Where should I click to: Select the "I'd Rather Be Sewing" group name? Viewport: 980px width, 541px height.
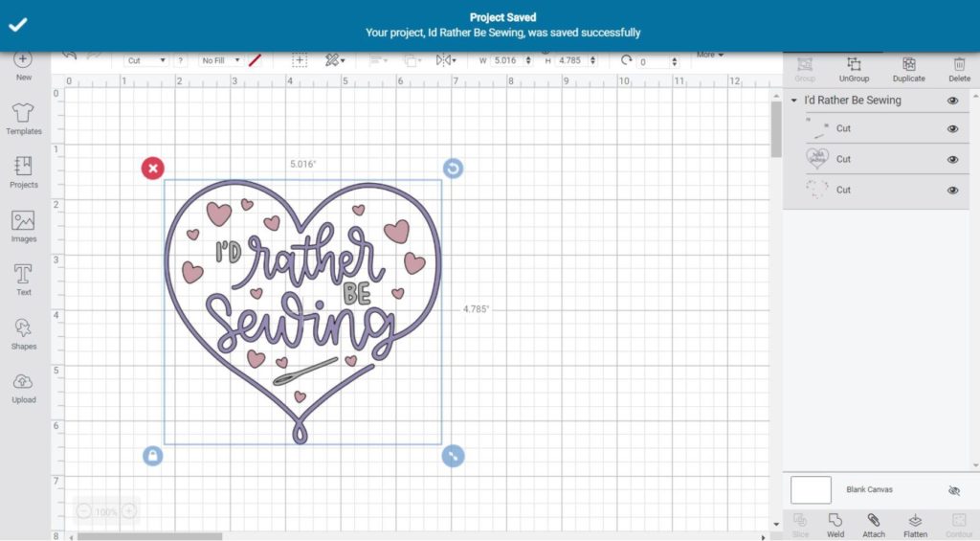tap(853, 101)
